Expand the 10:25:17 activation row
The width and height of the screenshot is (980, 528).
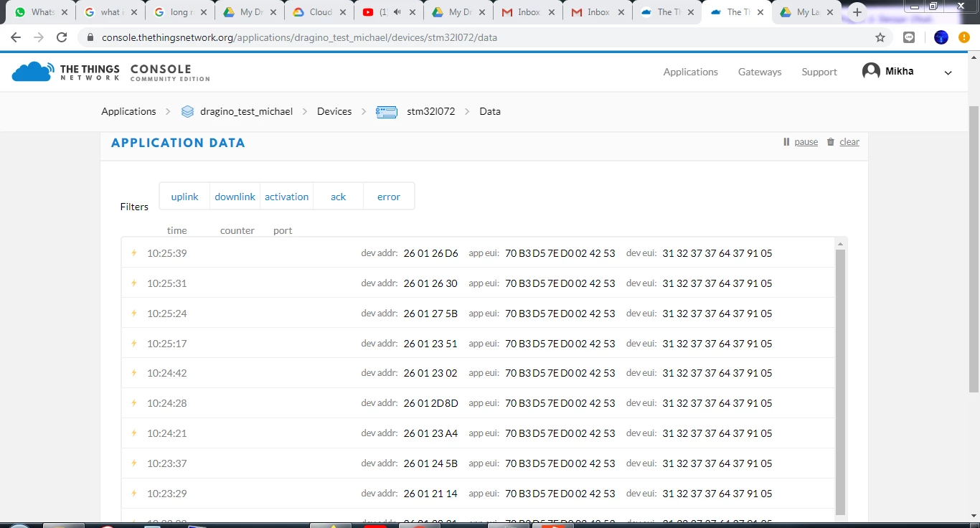click(478, 344)
